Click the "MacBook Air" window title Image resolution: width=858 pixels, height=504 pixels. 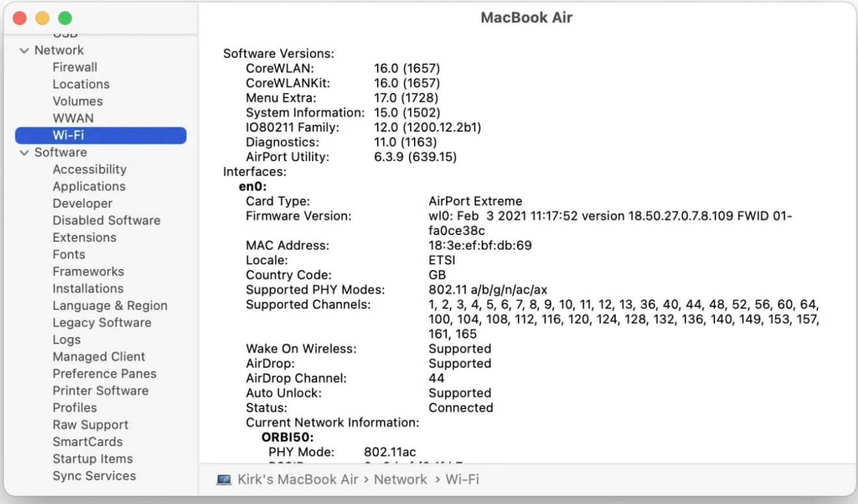[x=526, y=18]
